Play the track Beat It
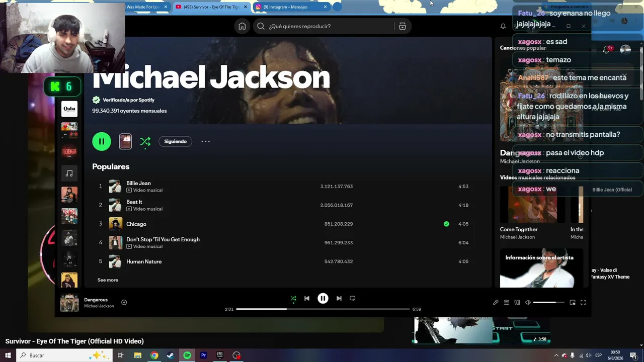This screenshot has width=644, height=362. (x=134, y=202)
